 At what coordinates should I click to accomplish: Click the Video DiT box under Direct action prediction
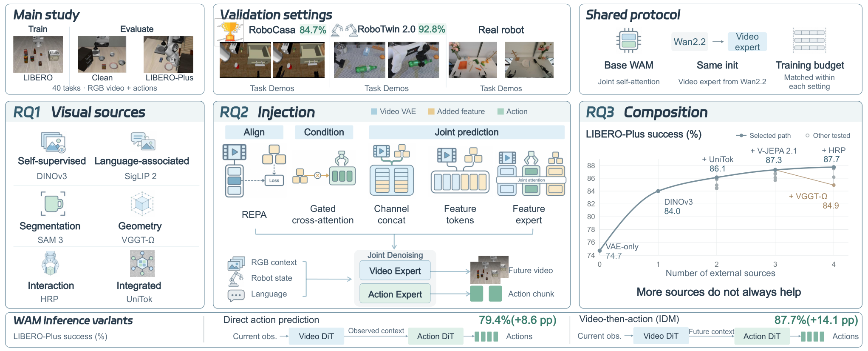316,336
